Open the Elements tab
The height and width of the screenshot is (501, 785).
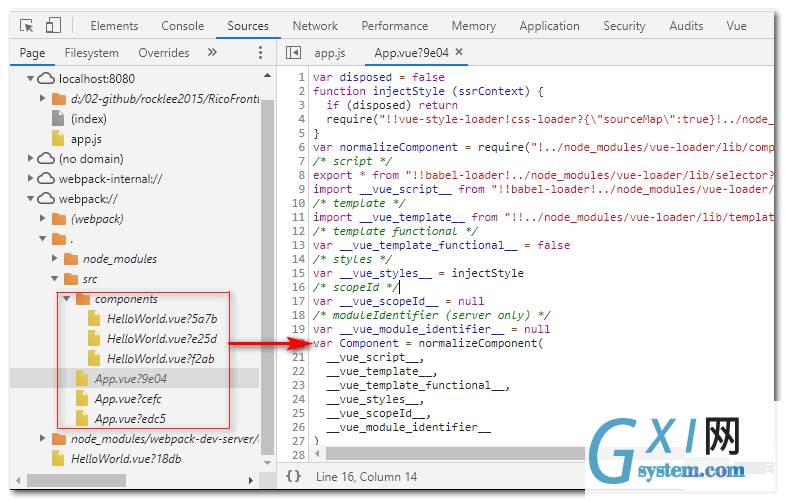(114, 26)
